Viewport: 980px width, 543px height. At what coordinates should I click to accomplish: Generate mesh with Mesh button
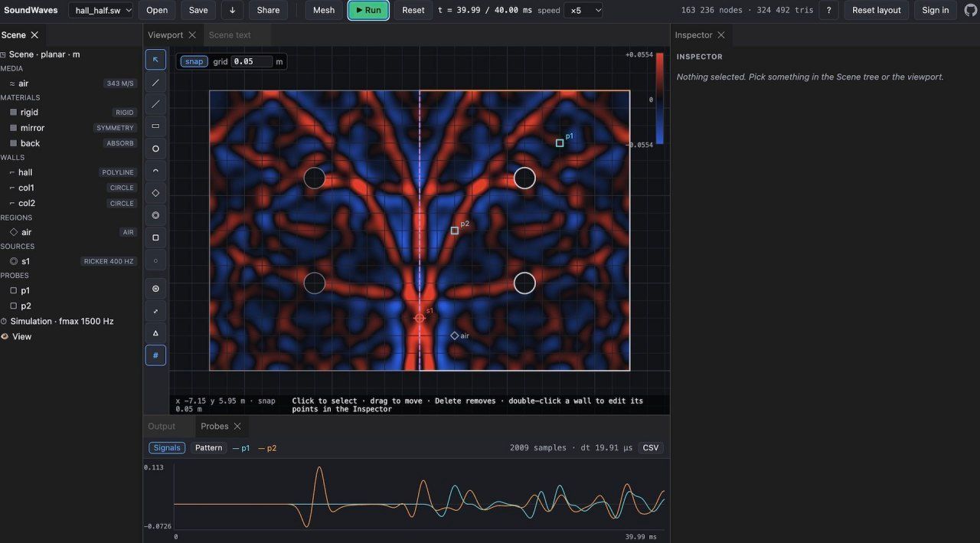(x=324, y=10)
